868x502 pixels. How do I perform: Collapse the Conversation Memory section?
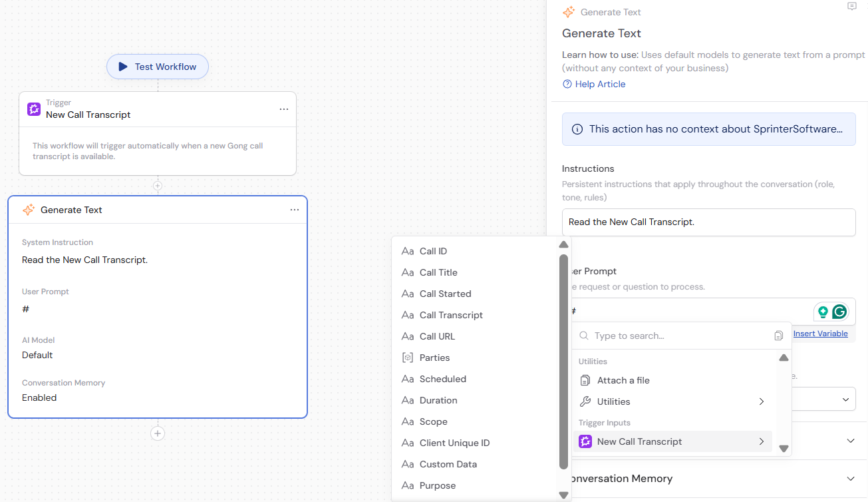coord(850,478)
